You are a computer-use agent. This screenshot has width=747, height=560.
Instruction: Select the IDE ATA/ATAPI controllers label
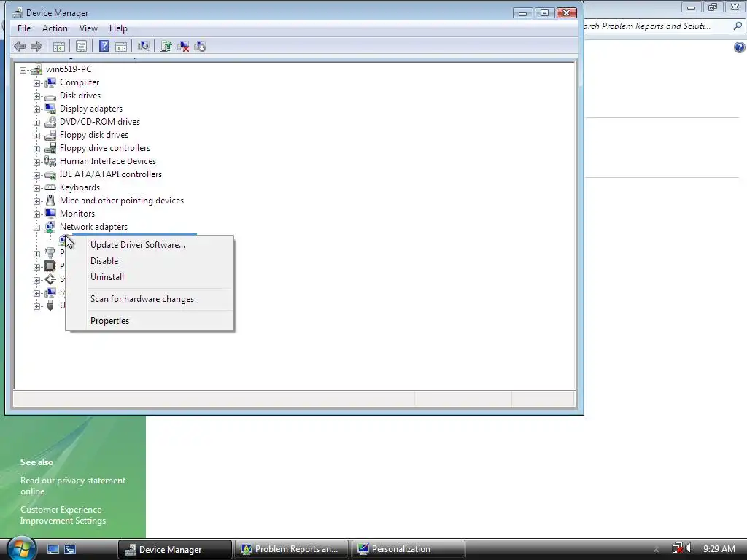111,174
